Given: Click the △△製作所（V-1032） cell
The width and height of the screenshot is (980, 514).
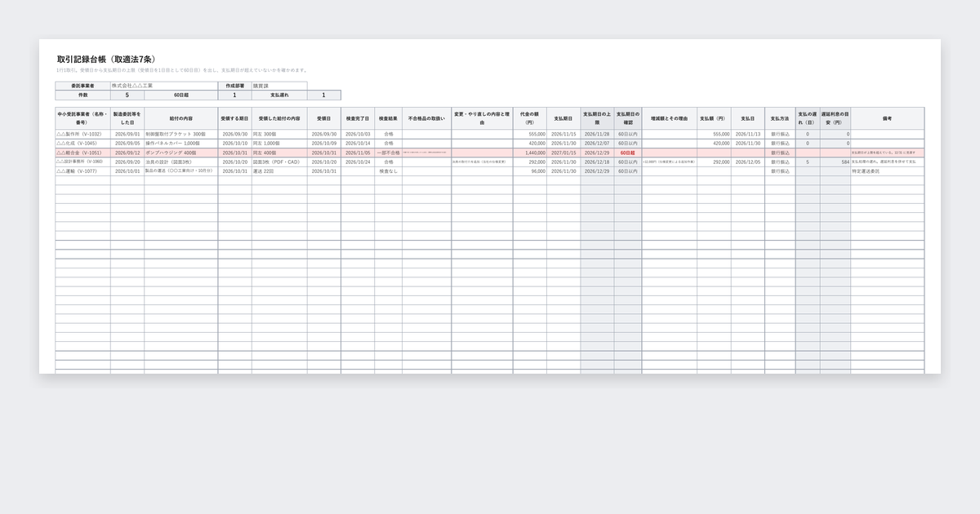Looking at the screenshot, I should coord(83,134).
